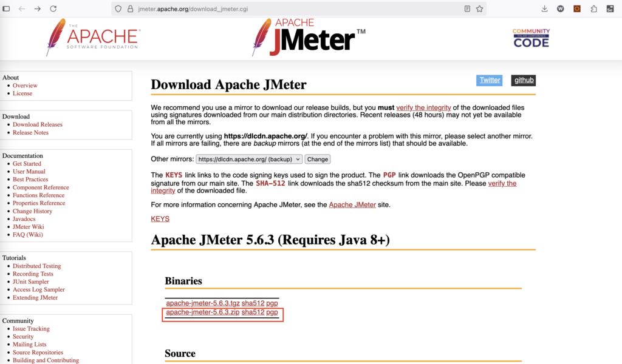The width and height of the screenshot is (622, 364).
Task: Open the Twitter button
Action: [490, 80]
